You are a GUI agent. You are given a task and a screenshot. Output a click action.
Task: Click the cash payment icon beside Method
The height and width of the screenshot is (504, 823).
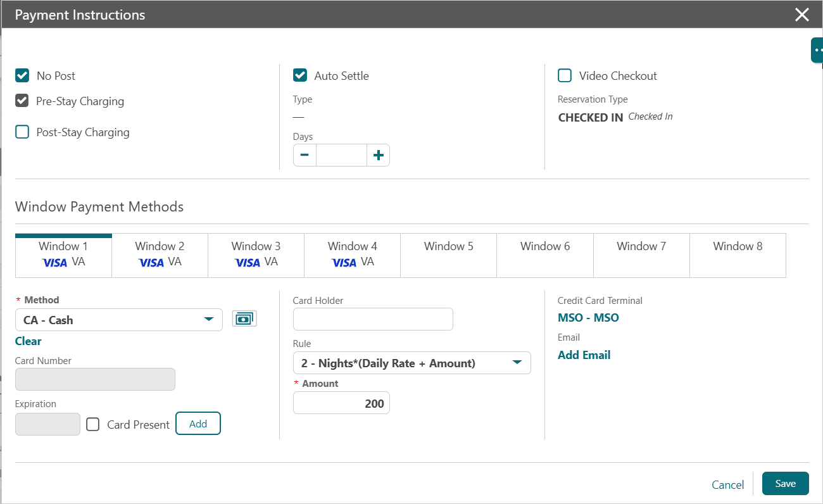pos(244,318)
